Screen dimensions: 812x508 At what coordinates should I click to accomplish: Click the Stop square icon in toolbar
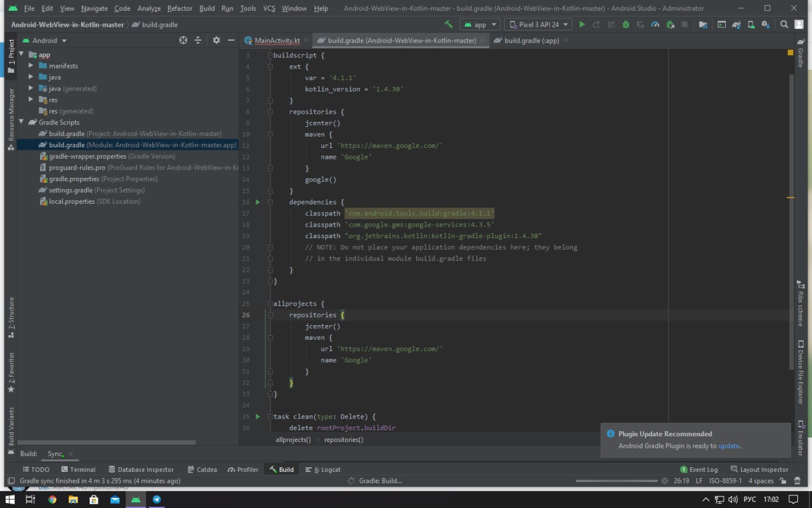pos(684,25)
